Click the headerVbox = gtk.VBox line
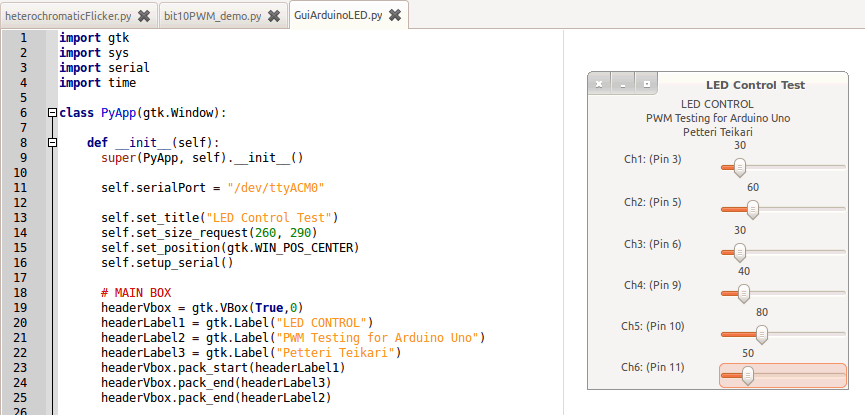Image resolution: width=865 pixels, height=415 pixels. (202, 307)
